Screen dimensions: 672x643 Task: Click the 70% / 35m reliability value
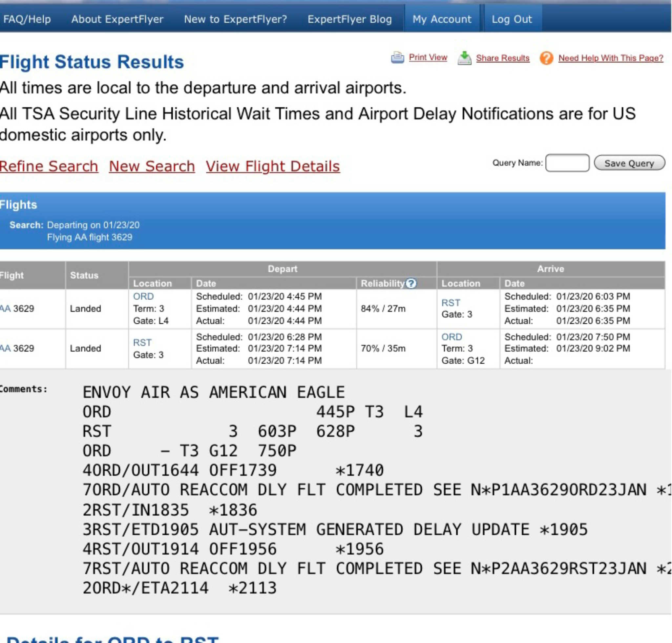tap(383, 348)
